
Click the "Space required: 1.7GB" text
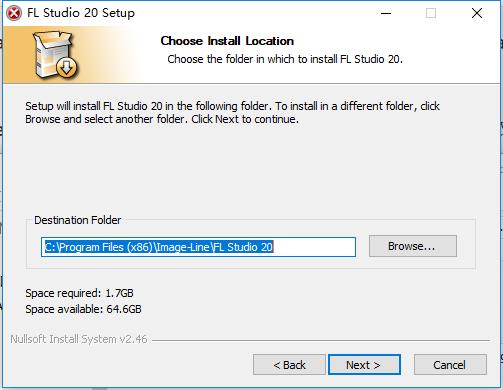pos(79,293)
